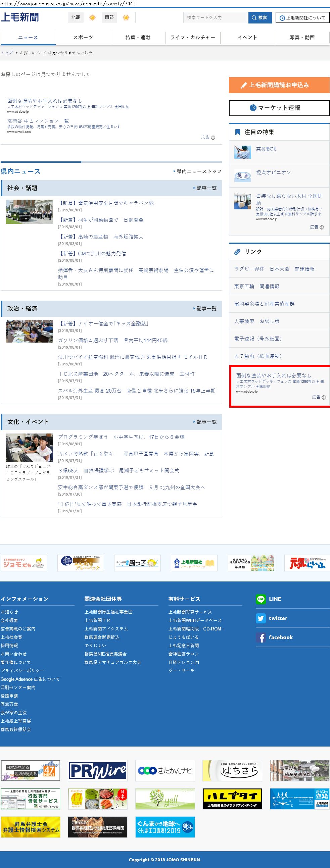Viewport: 330px width, 868px height.
Task: Open the マーケット速報 button
Action: pos(279,108)
